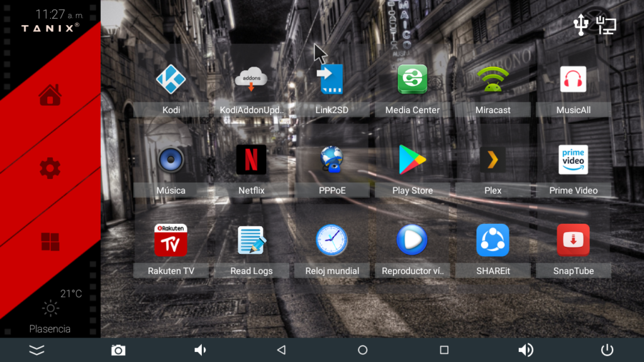Click the USB status icon

pos(580,25)
